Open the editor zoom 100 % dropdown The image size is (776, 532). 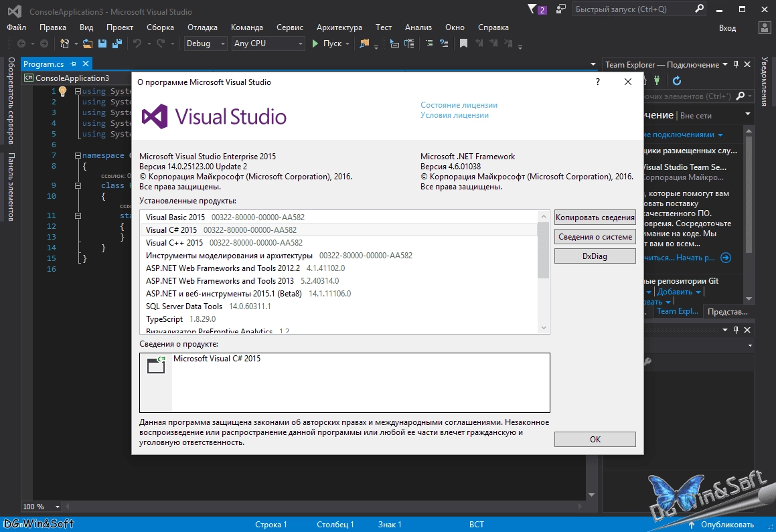pos(58,507)
